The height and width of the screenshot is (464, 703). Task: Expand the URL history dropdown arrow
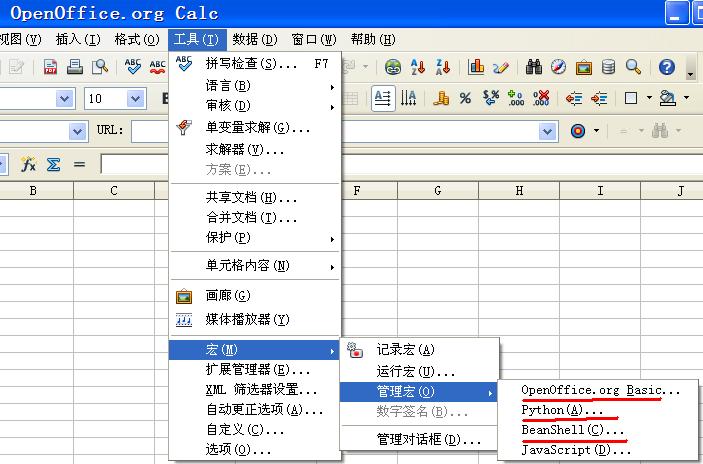(x=547, y=131)
